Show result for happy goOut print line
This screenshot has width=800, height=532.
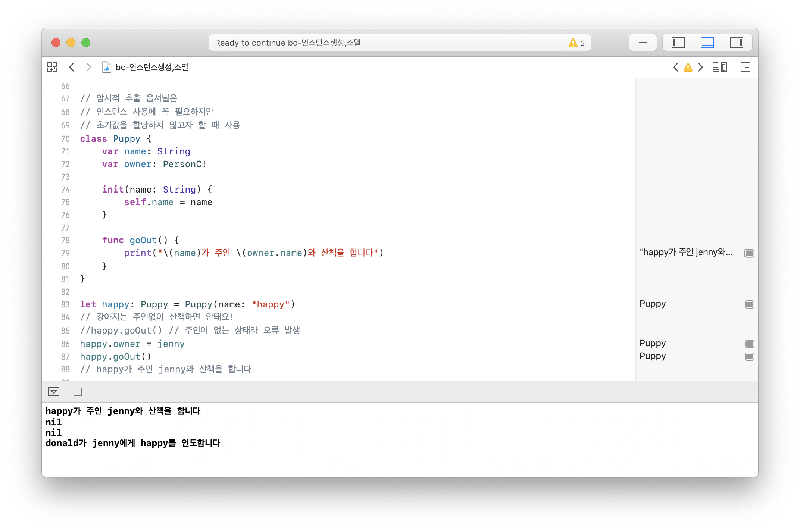749,253
